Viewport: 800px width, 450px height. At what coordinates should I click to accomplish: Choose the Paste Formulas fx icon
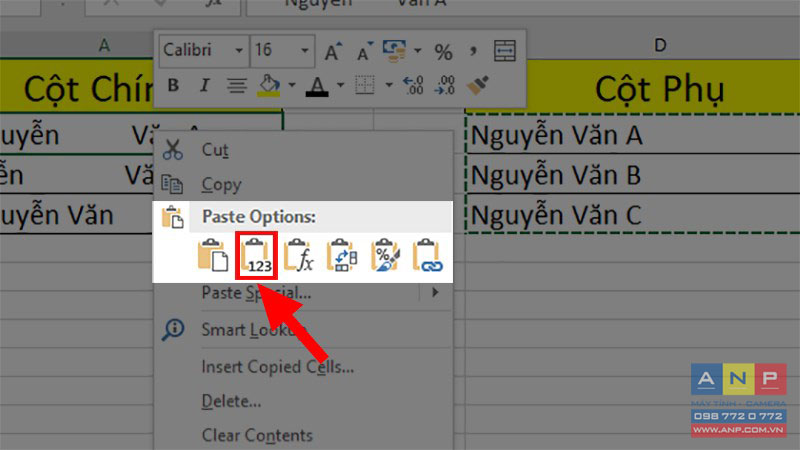[299, 256]
